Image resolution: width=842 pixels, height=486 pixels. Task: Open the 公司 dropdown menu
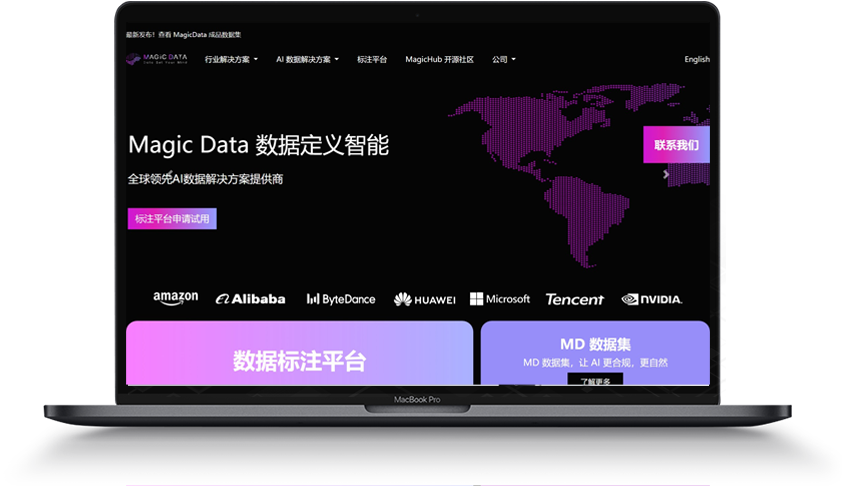[x=503, y=60]
